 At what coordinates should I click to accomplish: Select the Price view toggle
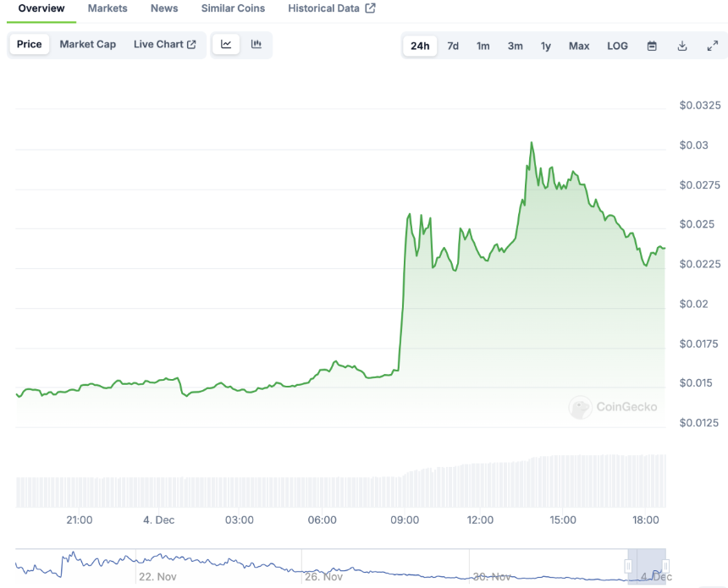30,44
